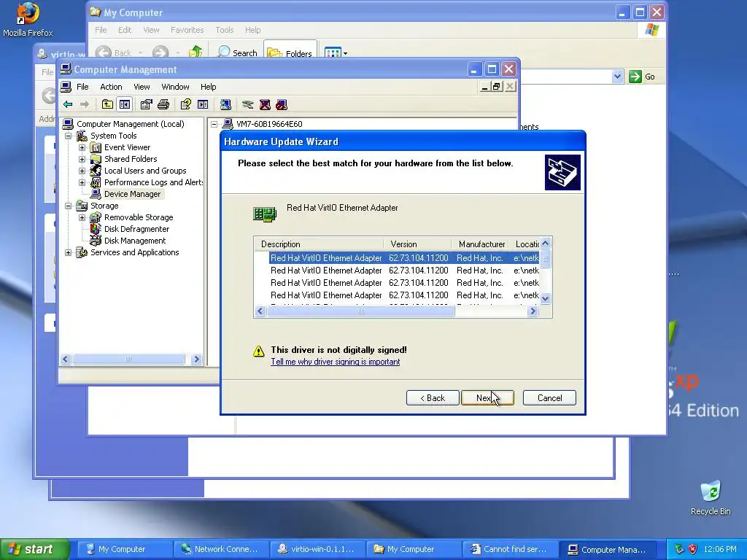Switch to virtio-win taskbar button
The height and width of the screenshot is (560, 747).
coord(317,549)
